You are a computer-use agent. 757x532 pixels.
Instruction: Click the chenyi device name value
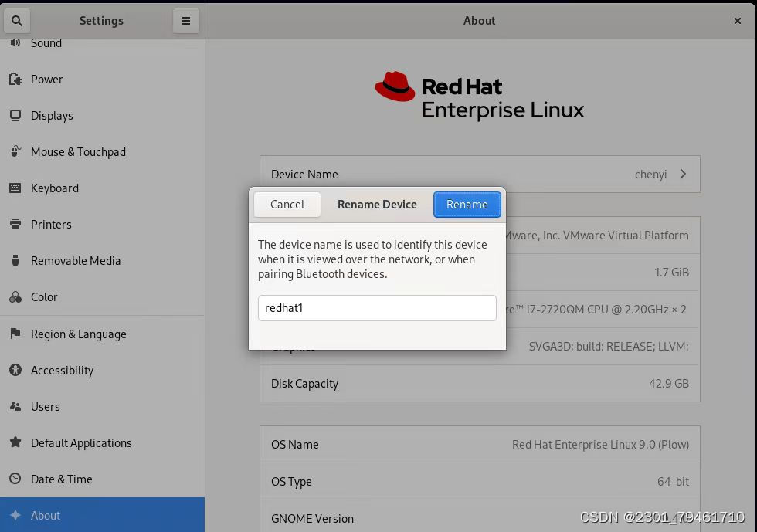(x=650, y=175)
